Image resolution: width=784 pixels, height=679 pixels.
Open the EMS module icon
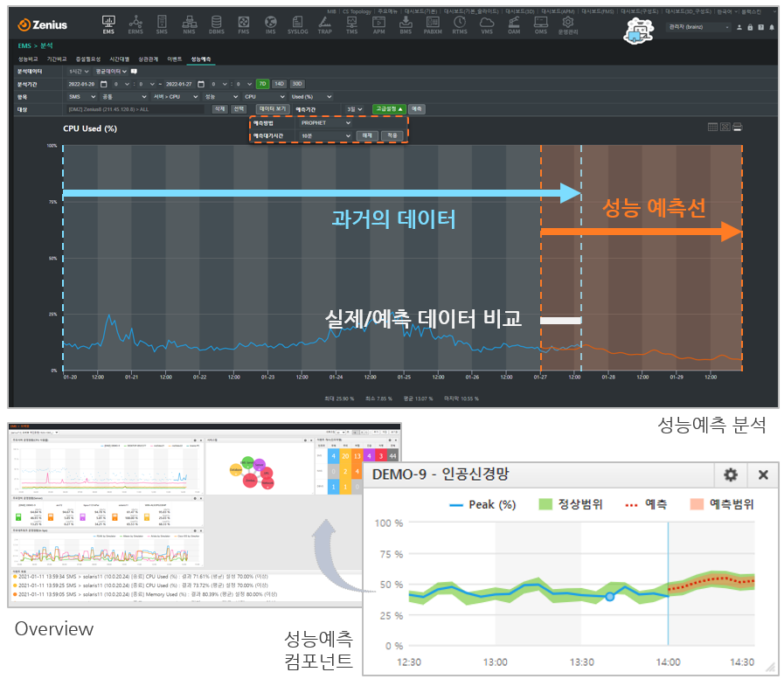pyautogui.click(x=108, y=24)
